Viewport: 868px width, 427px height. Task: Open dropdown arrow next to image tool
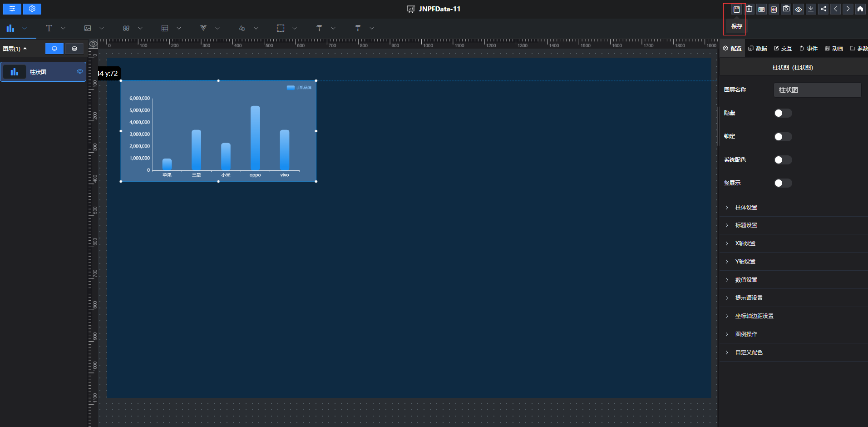point(102,28)
